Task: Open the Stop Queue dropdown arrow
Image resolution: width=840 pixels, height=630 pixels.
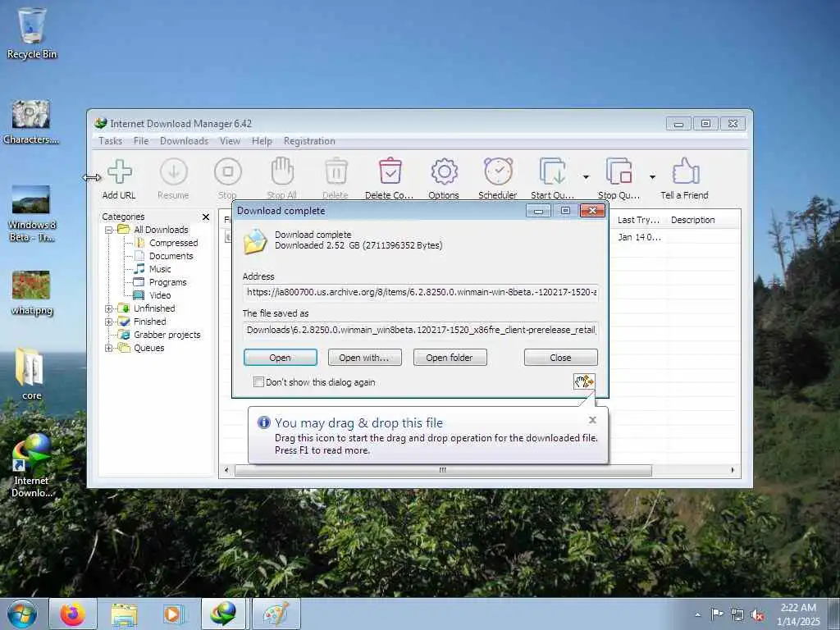Action: tap(652, 177)
